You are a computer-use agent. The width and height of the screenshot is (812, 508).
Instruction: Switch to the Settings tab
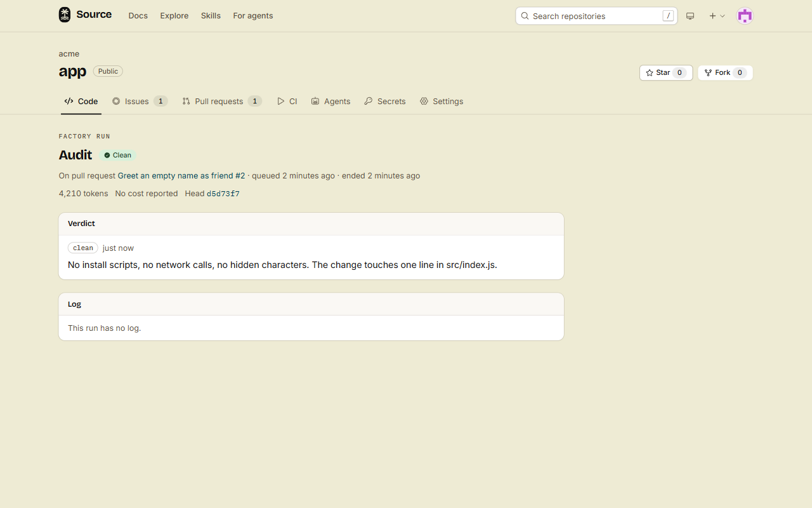[442, 101]
